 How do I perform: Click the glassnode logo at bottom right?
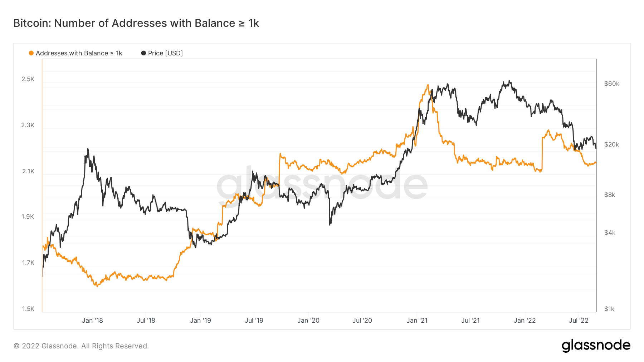(x=596, y=346)
